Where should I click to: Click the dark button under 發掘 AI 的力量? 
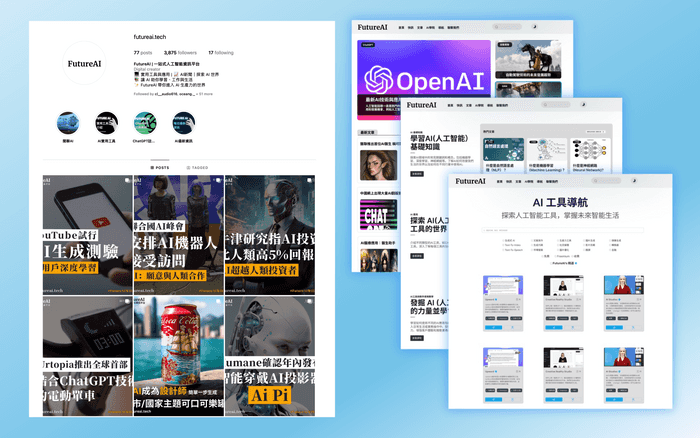[417, 338]
